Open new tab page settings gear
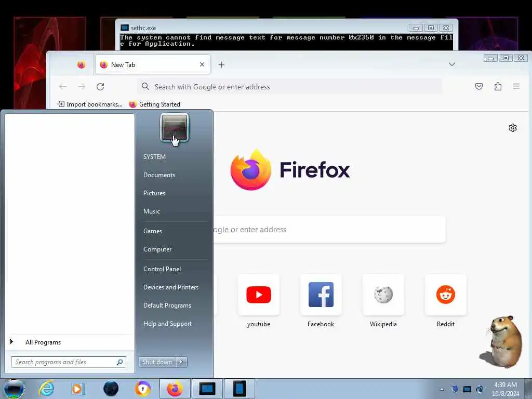This screenshot has height=399, width=532. 513,128
